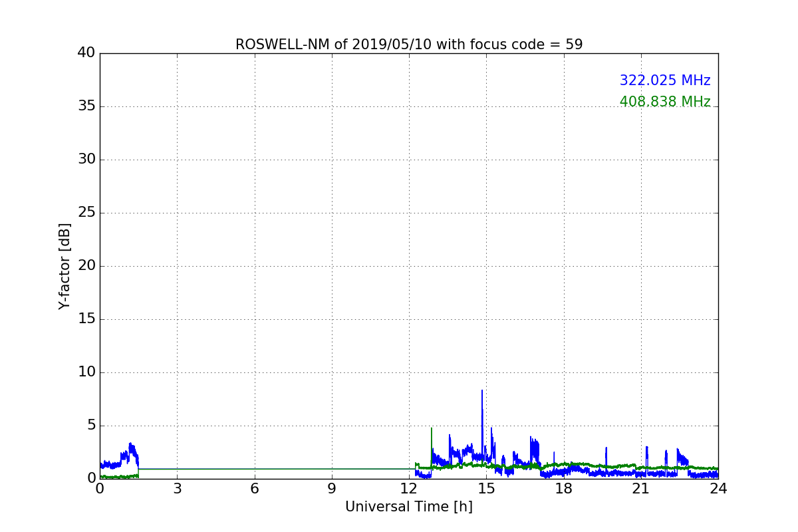Screen dimensions: 798x532
Task: Click x-axis tick value 21
Action: click(x=641, y=489)
